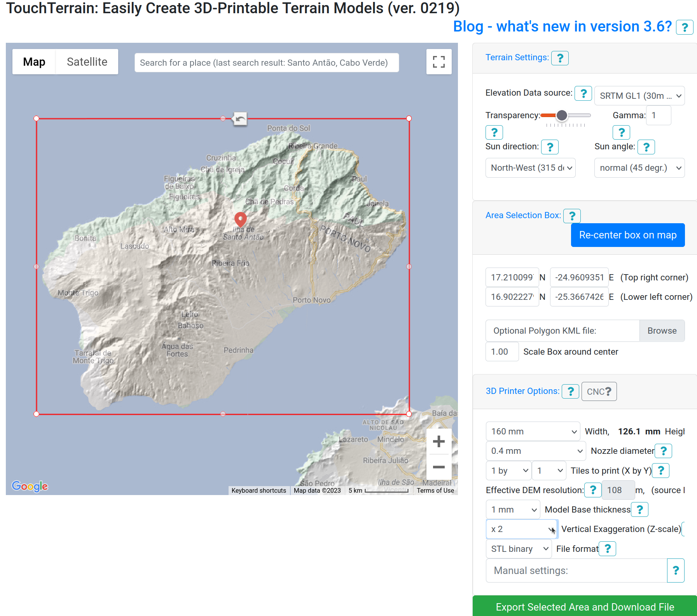Click Browse for KML file

(x=662, y=331)
